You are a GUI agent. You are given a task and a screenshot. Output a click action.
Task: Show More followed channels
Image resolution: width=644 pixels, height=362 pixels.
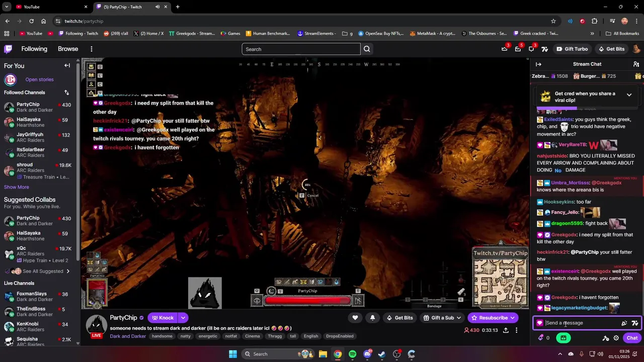[17, 187]
